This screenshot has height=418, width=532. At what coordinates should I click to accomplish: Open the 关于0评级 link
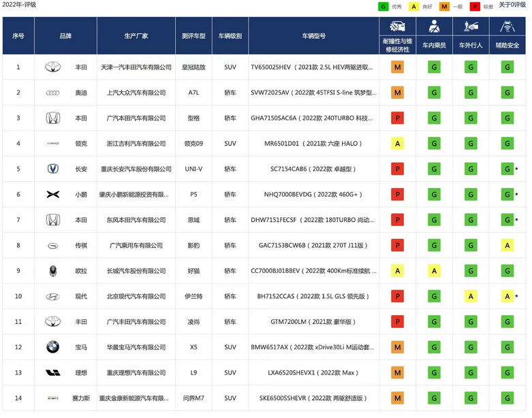pyautogui.click(x=512, y=5)
